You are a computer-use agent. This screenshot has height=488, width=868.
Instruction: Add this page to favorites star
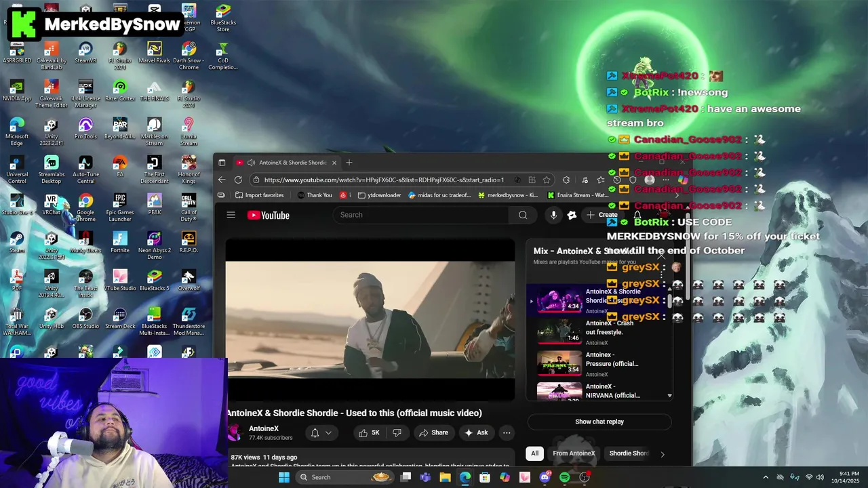click(547, 180)
